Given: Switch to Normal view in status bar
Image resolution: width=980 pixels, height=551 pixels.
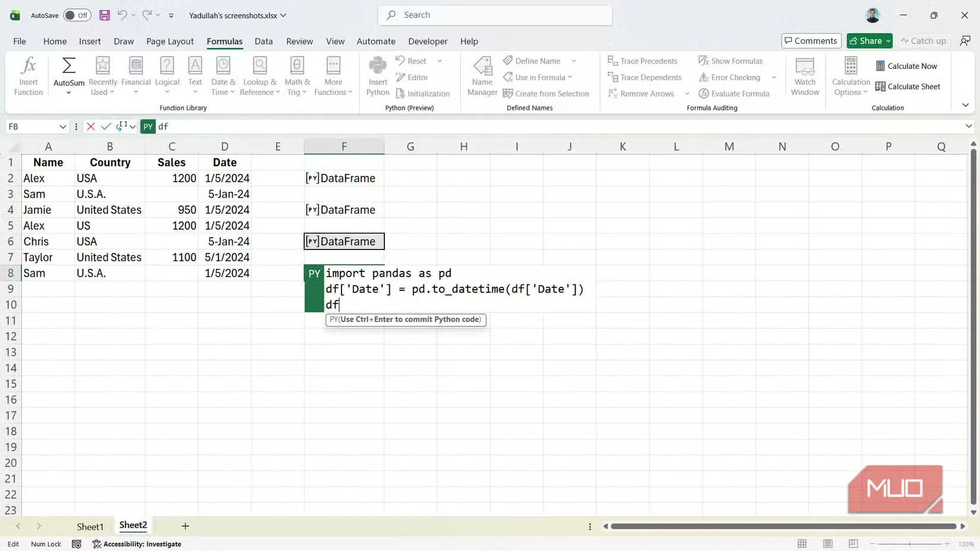Looking at the screenshot, I should click(x=802, y=544).
